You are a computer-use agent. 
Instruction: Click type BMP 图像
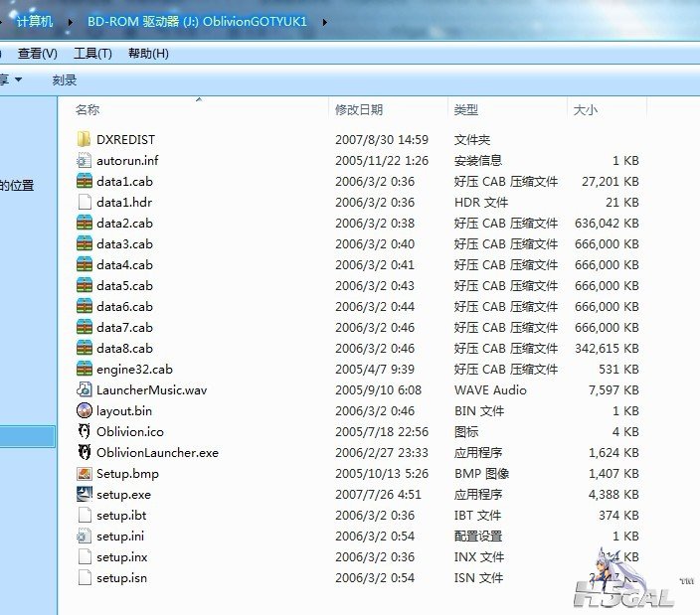(481, 474)
